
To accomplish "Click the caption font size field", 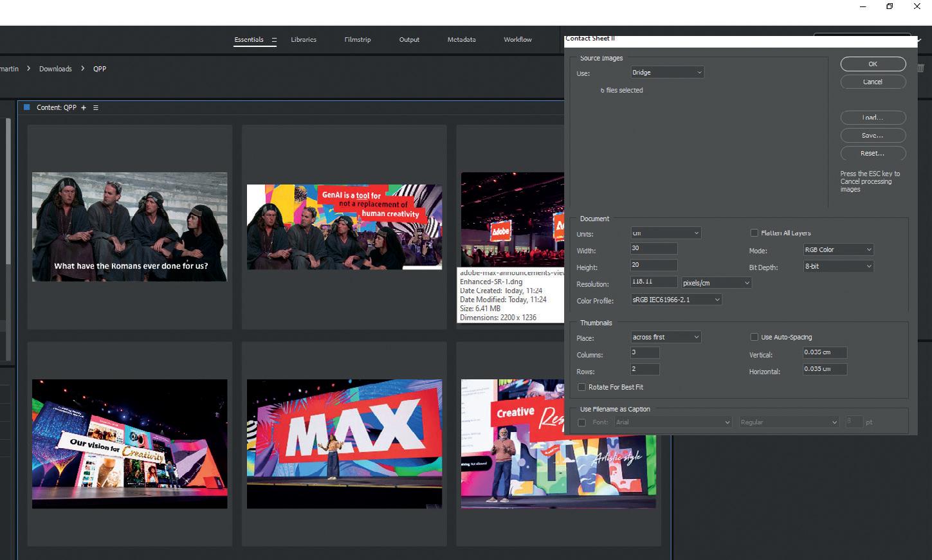I will pos(854,422).
